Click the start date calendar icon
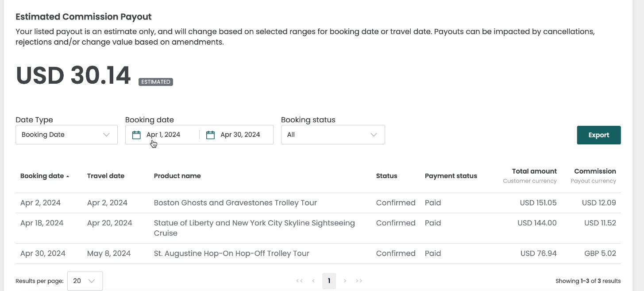The height and width of the screenshot is (291, 644). [x=136, y=135]
